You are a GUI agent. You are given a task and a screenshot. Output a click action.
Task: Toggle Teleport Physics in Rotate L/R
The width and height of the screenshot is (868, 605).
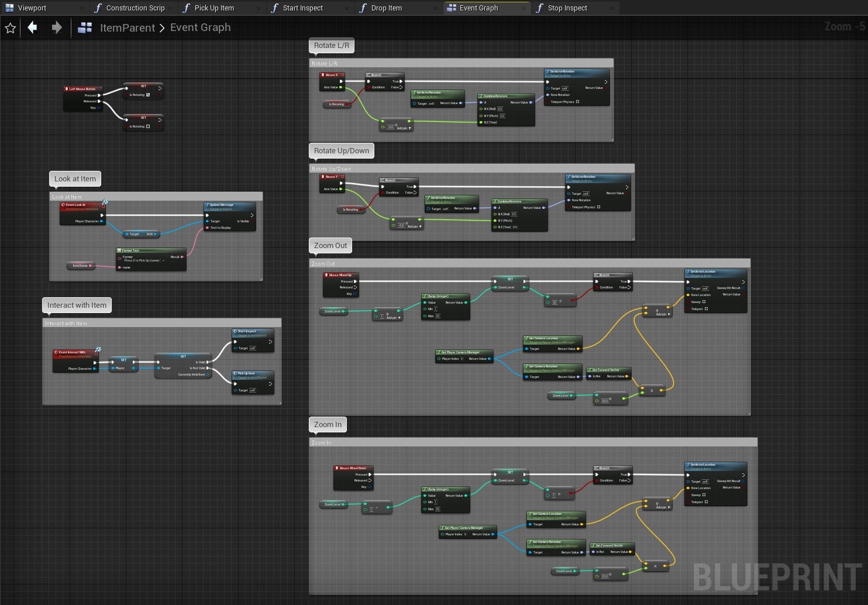click(x=577, y=102)
